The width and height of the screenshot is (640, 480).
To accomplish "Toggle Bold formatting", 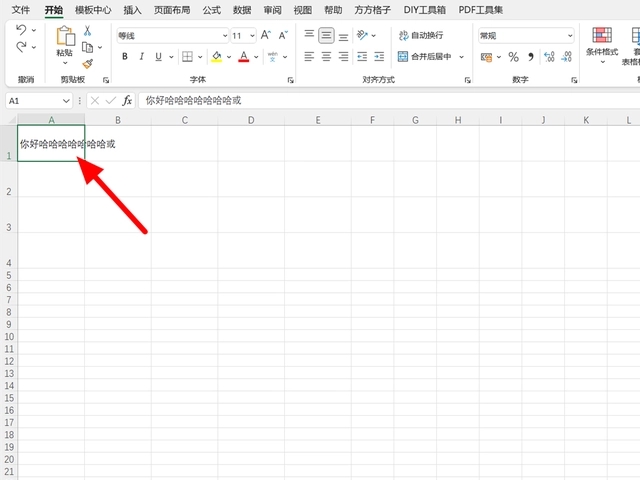I will pos(125,57).
